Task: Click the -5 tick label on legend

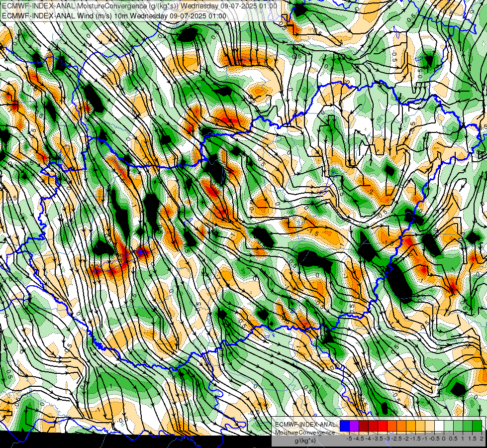Action: pos(349,439)
